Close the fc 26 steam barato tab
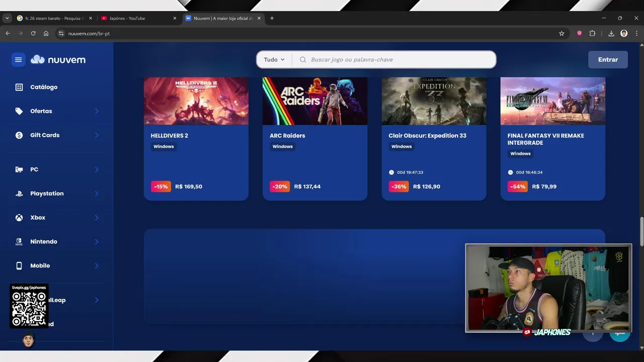The width and height of the screenshot is (644, 362). coord(91,18)
